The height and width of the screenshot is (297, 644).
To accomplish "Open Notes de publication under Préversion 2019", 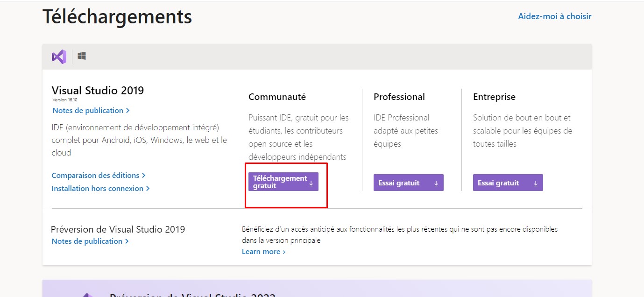I will [87, 241].
